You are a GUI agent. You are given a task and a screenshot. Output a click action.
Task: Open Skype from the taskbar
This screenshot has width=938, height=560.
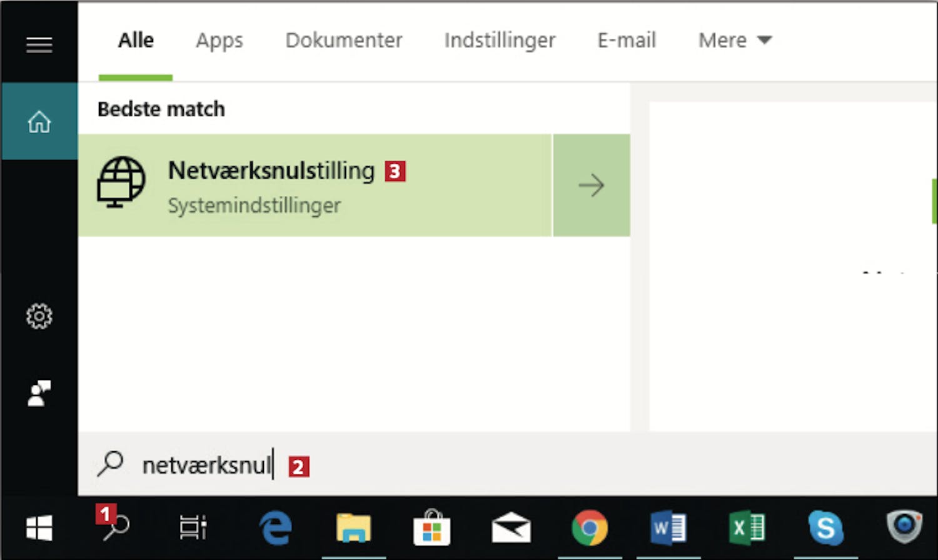(825, 528)
